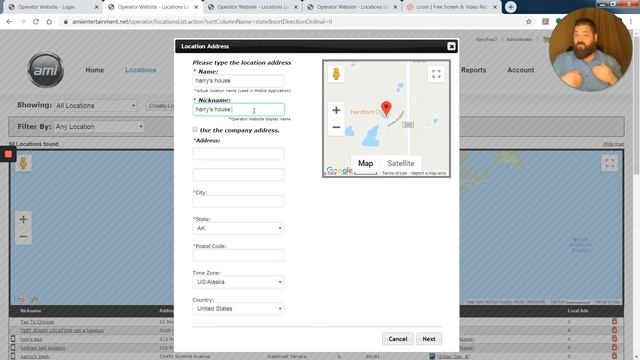Sort table by Nickname column header

coord(30,311)
